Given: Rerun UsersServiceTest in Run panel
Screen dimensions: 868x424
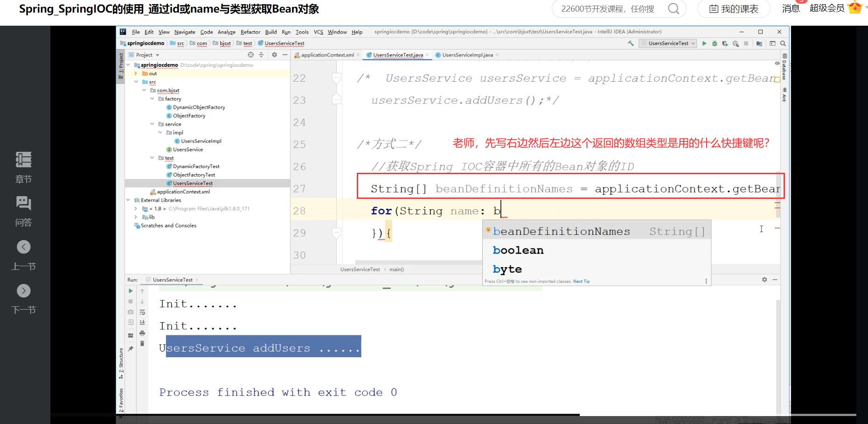Looking at the screenshot, I should (131, 290).
